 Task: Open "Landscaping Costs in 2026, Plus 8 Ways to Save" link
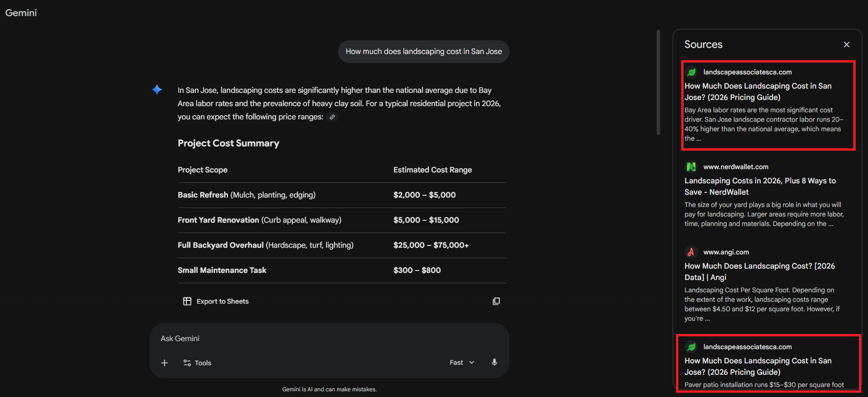click(x=760, y=186)
